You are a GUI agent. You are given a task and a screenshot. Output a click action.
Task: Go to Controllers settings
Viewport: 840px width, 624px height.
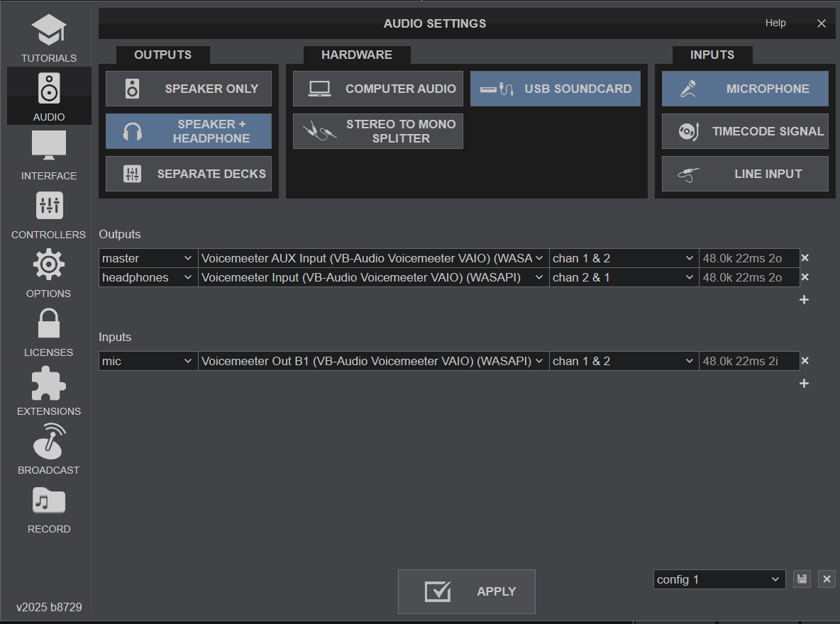coord(49,215)
